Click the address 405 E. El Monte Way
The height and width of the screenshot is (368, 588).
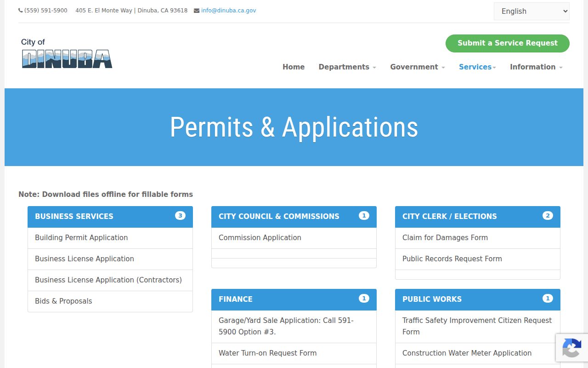point(131,11)
